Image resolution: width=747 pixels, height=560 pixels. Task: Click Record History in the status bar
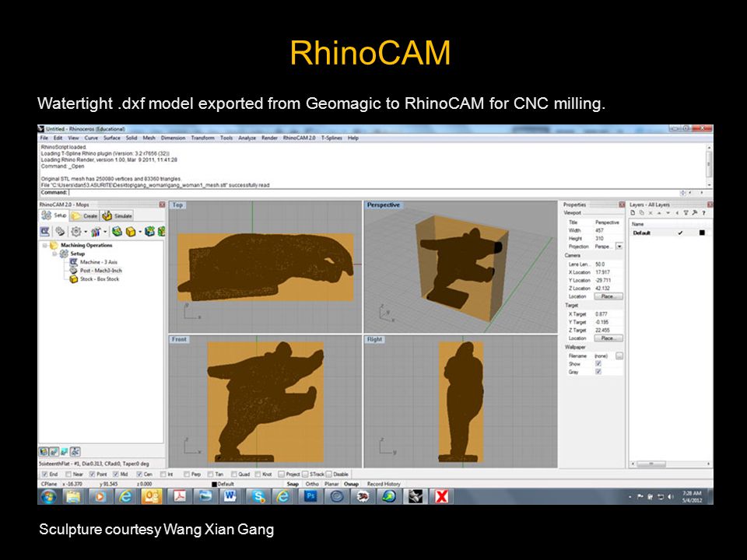pos(384,484)
